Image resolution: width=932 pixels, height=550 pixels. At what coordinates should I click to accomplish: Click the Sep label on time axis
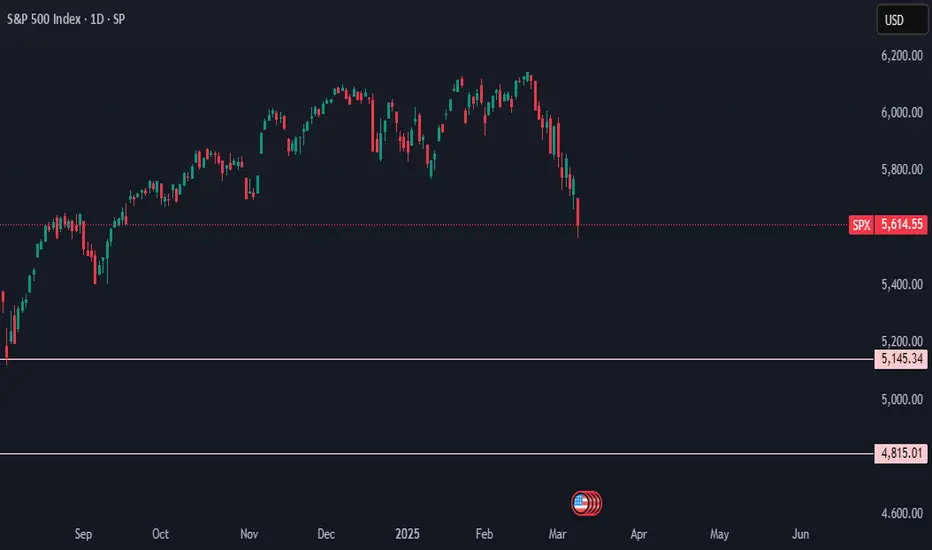click(x=83, y=534)
